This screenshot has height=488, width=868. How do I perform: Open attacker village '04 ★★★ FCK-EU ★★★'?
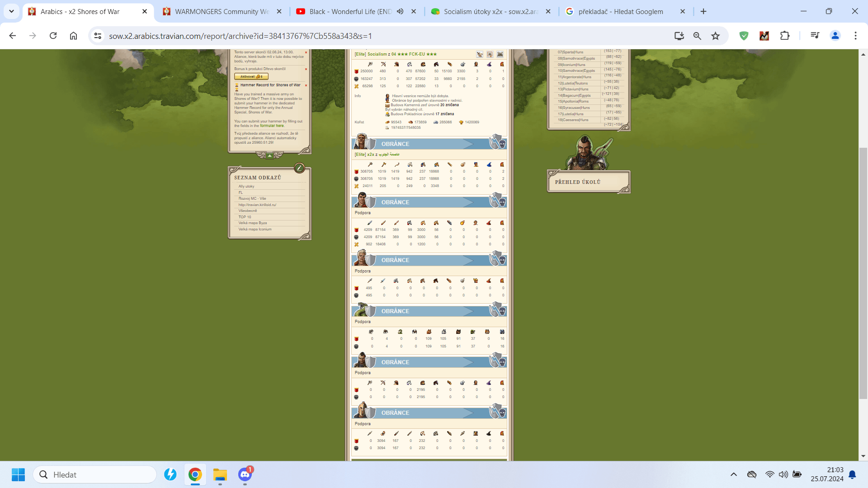click(x=414, y=54)
